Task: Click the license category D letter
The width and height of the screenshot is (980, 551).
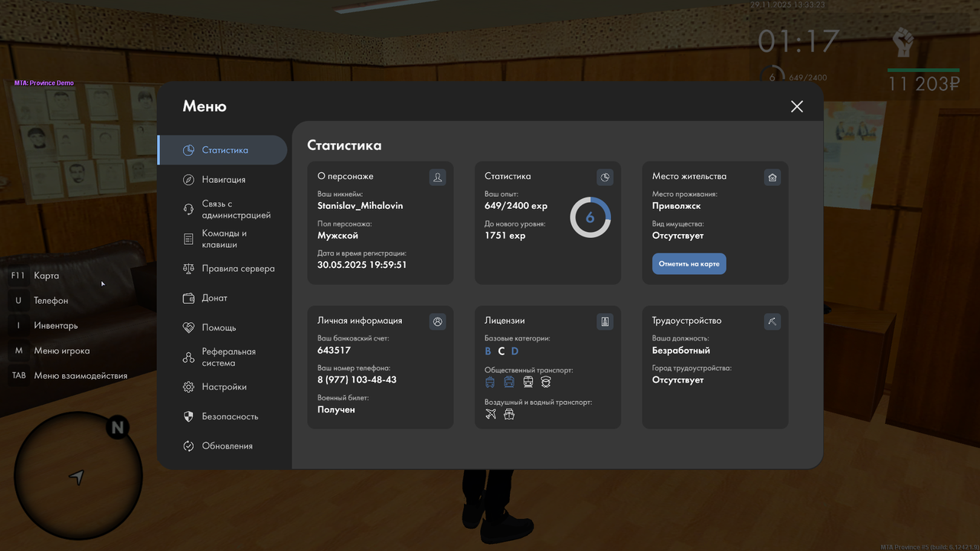Action: click(515, 351)
